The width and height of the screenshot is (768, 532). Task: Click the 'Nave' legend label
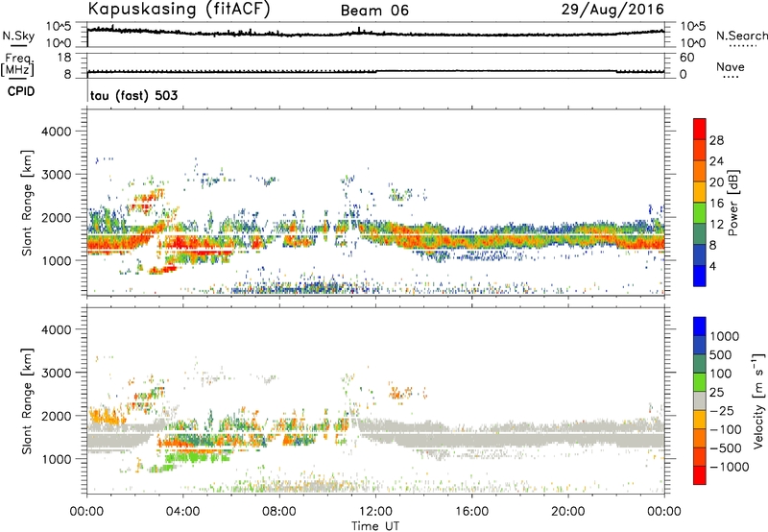pos(731,66)
